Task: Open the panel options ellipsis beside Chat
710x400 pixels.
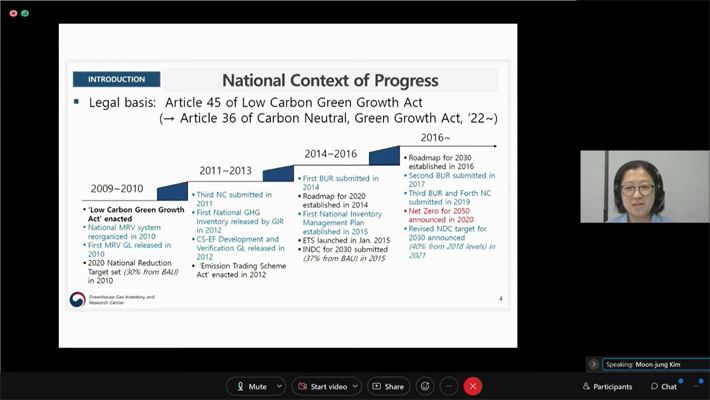Action: (696, 386)
